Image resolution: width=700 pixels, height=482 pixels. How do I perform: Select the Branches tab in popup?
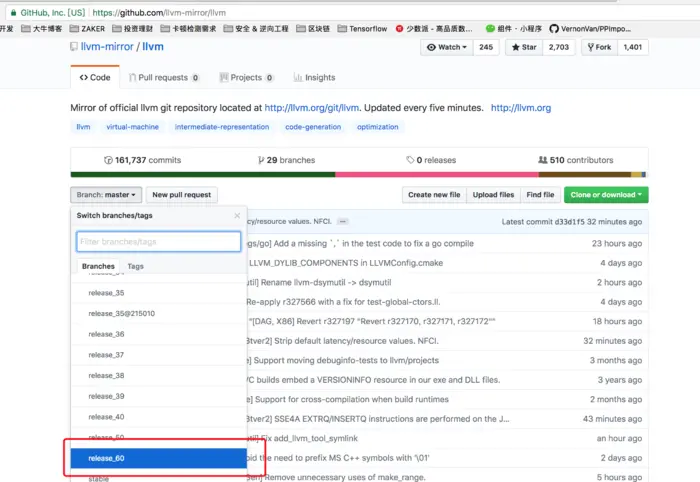click(x=98, y=266)
